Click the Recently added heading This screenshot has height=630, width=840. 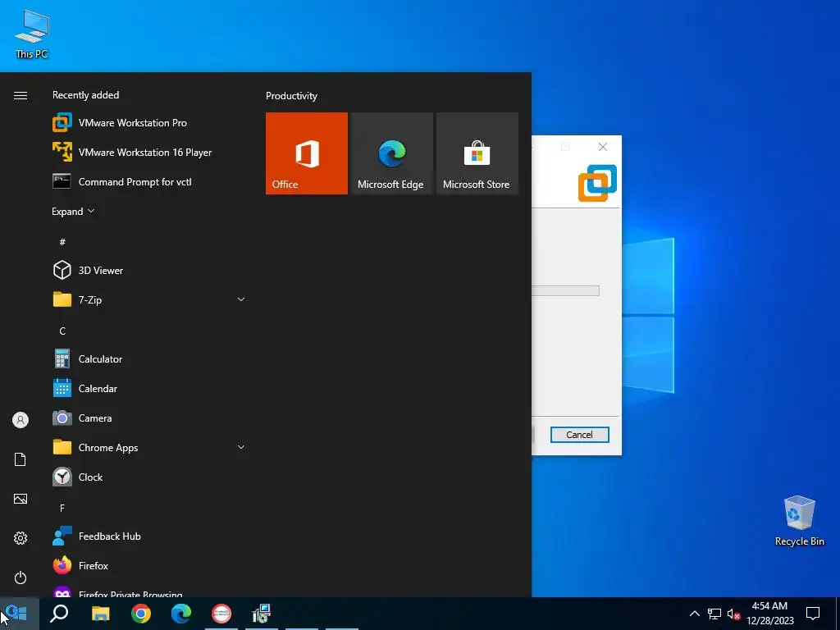[85, 95]
